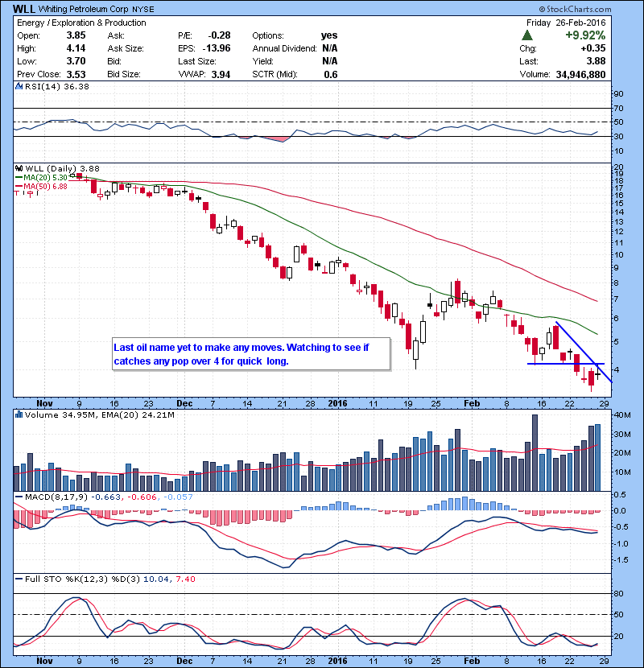Select the MACD histogram value -0.057
Viewport: 644px width, 668px height.
178,497
